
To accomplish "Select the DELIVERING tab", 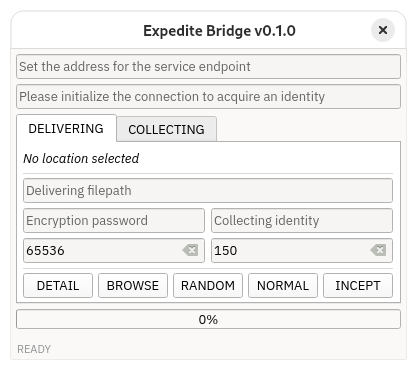I will [x=66, y=129].
